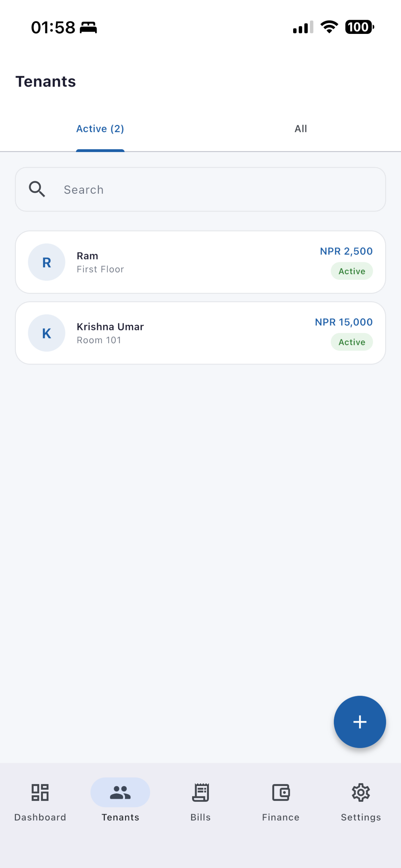Open the Settings gear icon

[x=361, y=792]
